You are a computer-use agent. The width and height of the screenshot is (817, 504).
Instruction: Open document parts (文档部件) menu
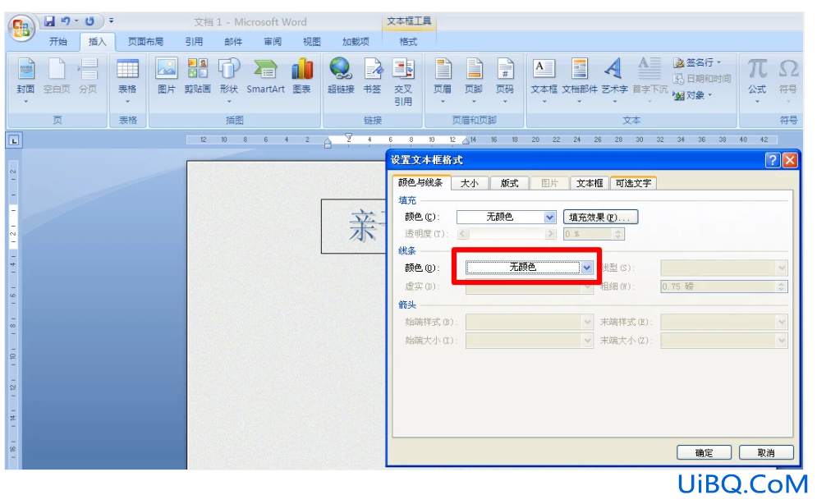point(580,80)
